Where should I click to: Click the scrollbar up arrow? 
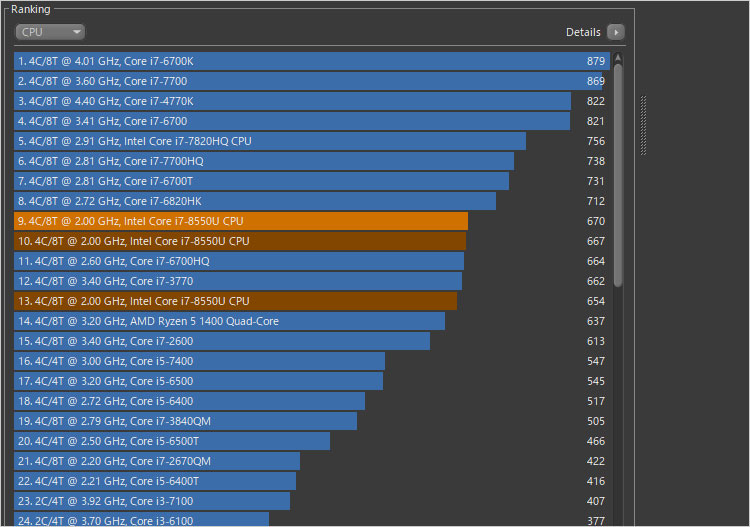[618, 58]
